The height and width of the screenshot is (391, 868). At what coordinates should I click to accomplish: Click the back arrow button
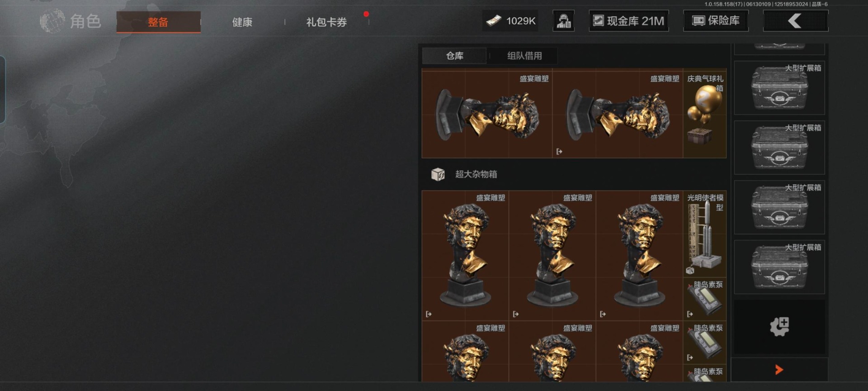(795, 21)
